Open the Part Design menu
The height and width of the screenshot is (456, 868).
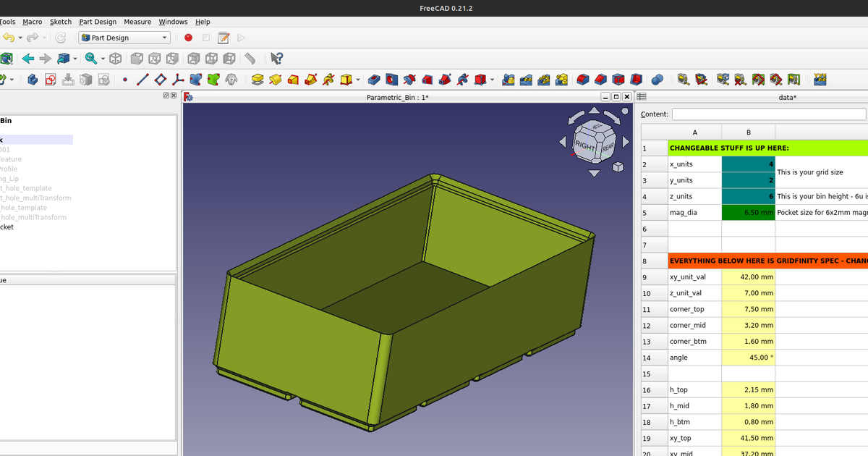click(x=98, y=22)
